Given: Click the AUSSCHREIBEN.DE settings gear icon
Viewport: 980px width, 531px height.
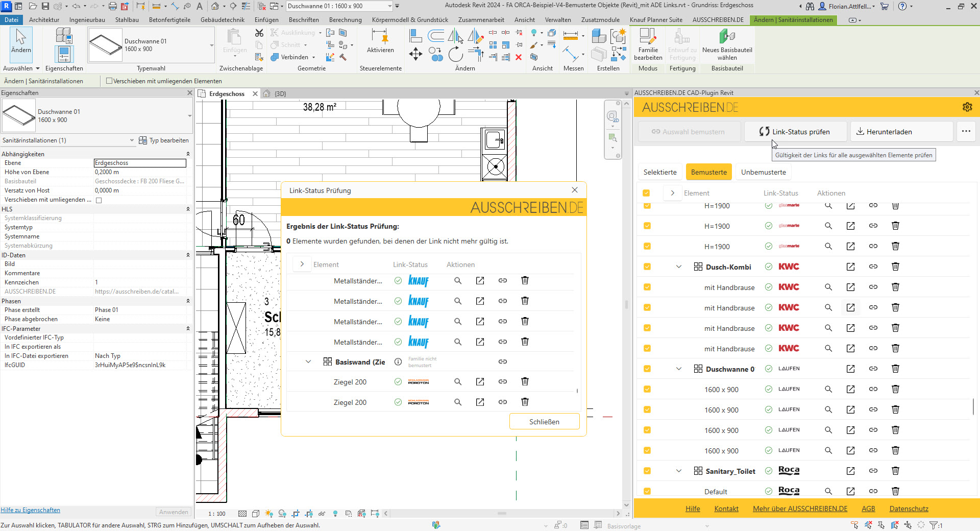Looking at the screenshot, I should (x=967, y=107).
